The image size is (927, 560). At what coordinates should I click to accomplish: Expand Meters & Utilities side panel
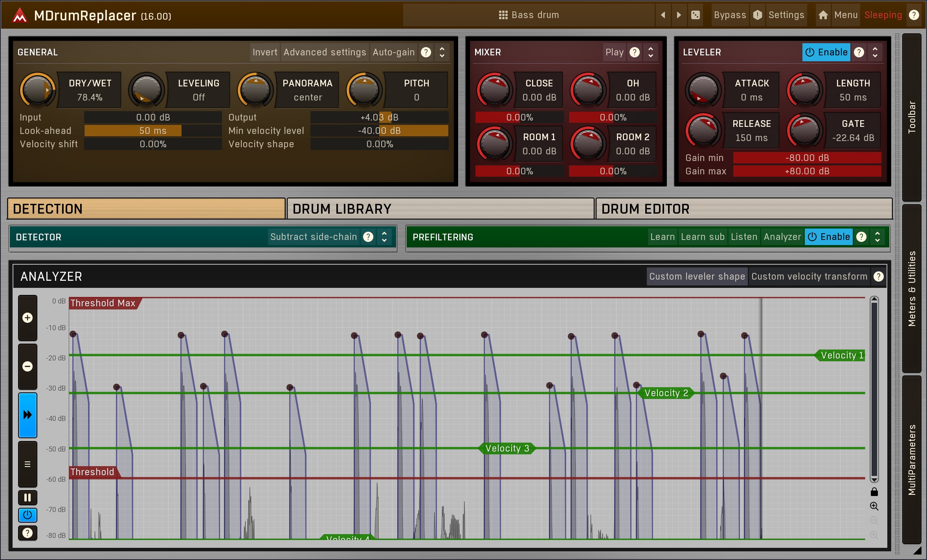coord(912,288)
